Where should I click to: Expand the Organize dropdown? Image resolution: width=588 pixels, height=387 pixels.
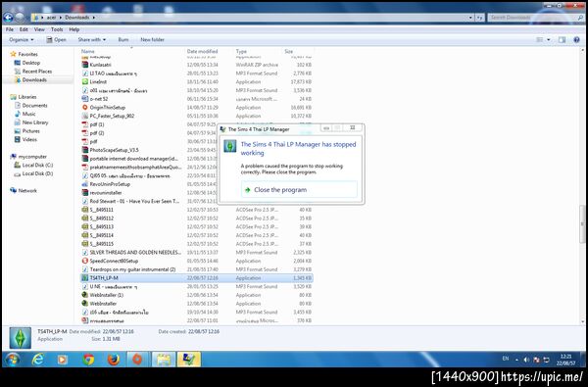point(22,39)
